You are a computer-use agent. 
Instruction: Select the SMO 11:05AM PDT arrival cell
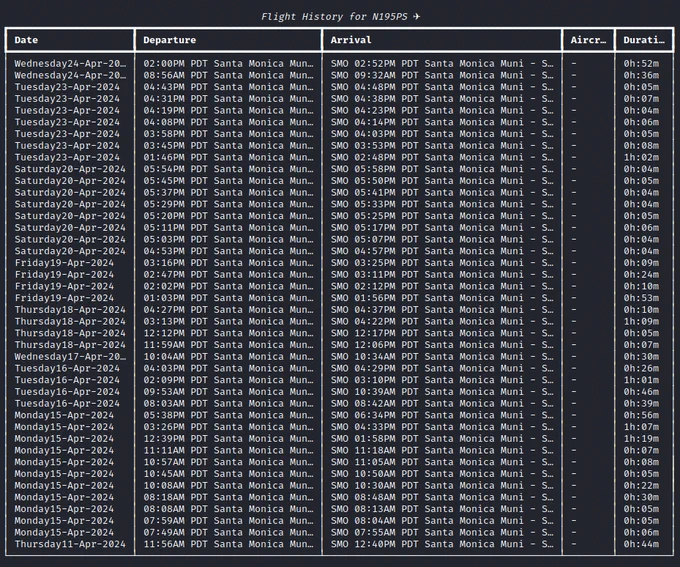tap(442, 462)
